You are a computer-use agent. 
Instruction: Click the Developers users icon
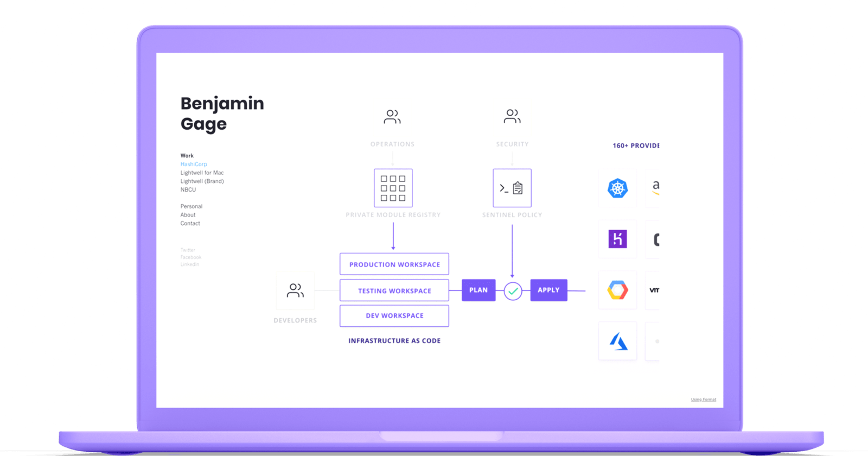click(x=295, y=290)
